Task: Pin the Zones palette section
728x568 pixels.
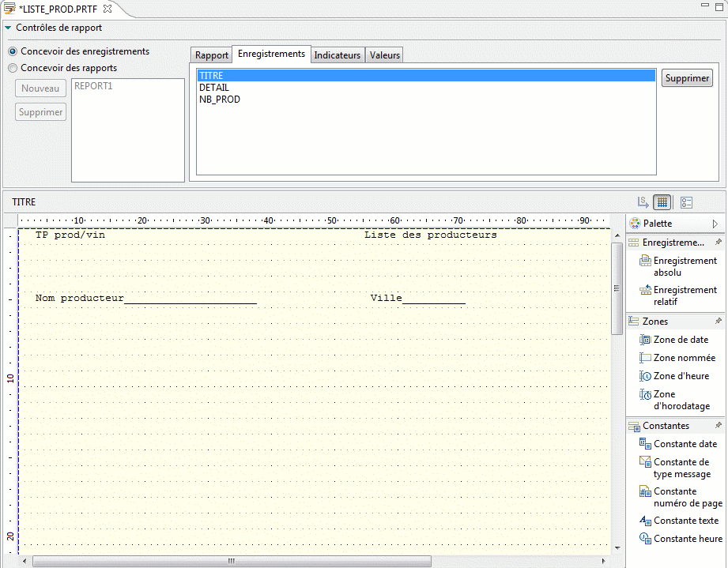Action: [x=719, y=321]
